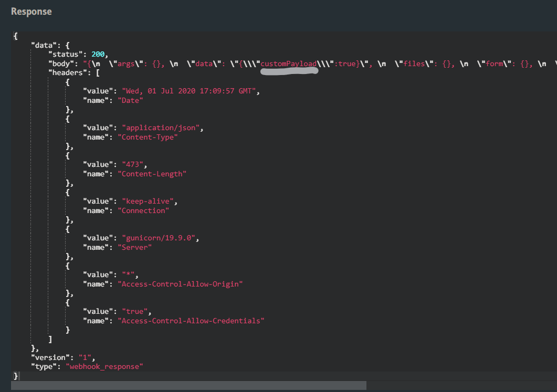Click the "Access-Control-Allow-Credentials" header name
Viewport: 557px width, 392px height.
tap(191, 321)
